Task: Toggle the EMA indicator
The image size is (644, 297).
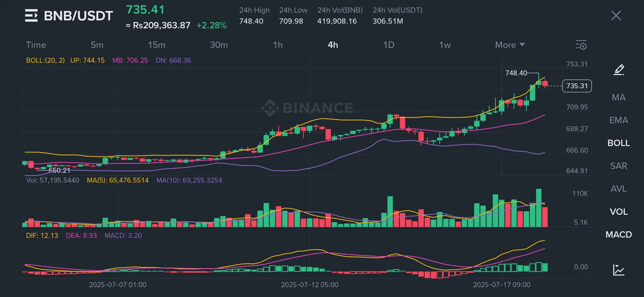Action: [x=619, y=120]
